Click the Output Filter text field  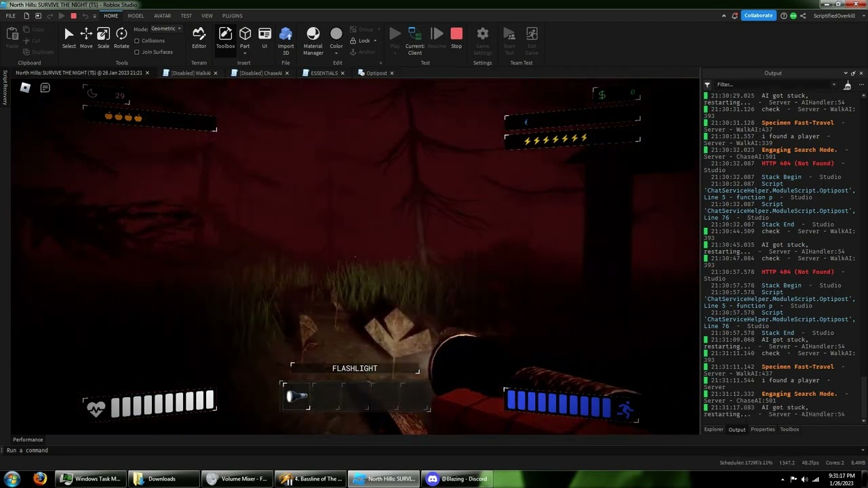click(x=772, y=85)
